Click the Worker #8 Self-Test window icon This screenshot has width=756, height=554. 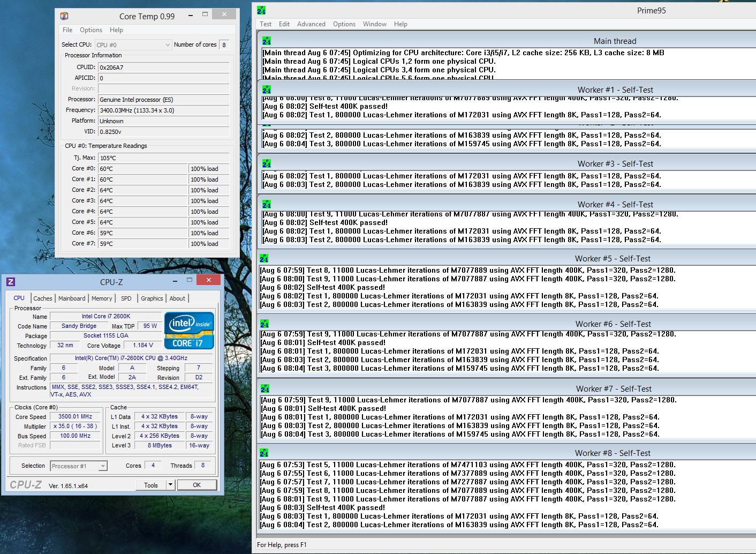pos(264,453)
